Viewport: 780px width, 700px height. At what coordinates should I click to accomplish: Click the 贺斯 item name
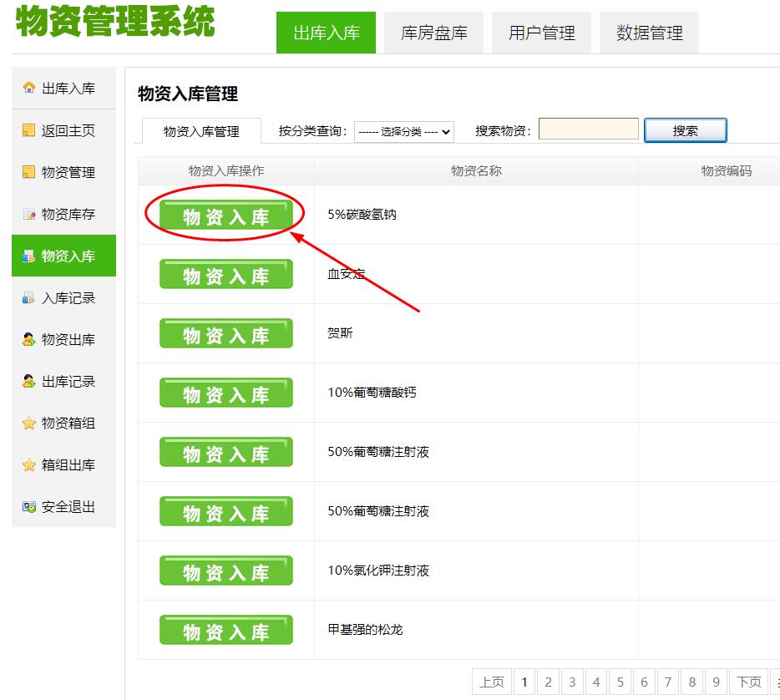pyautogui.click(x=340, y=332)
